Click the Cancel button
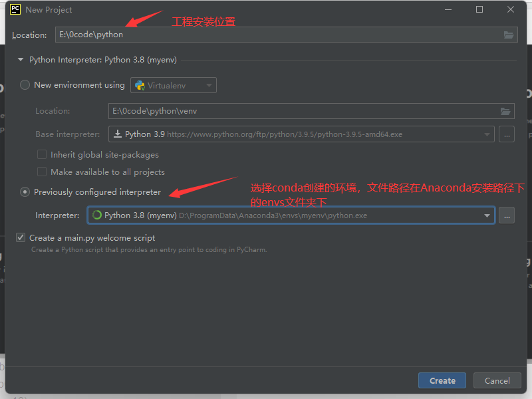The height and width of the screenshot is (399, 532). tap(497, 380)
